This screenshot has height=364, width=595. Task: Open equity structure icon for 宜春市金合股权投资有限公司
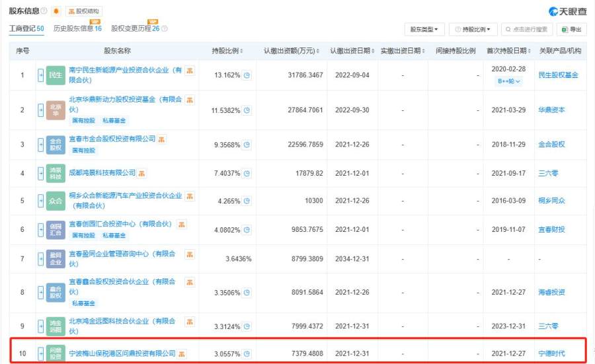pos(162,139)
